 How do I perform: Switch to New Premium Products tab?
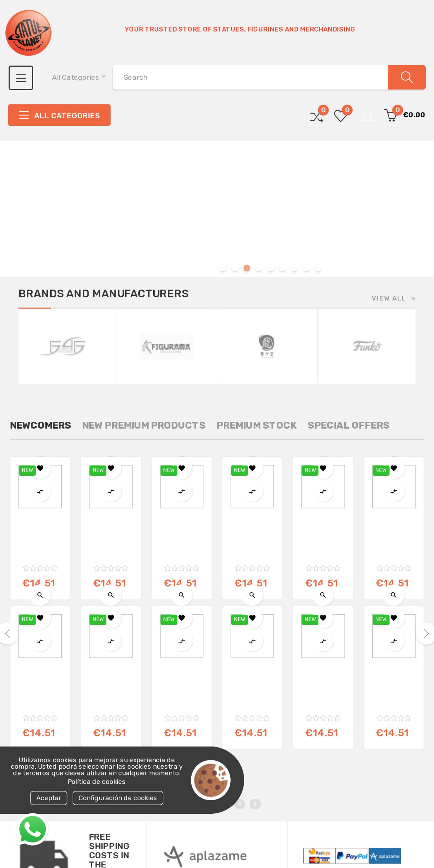click(x=144, y=425)
